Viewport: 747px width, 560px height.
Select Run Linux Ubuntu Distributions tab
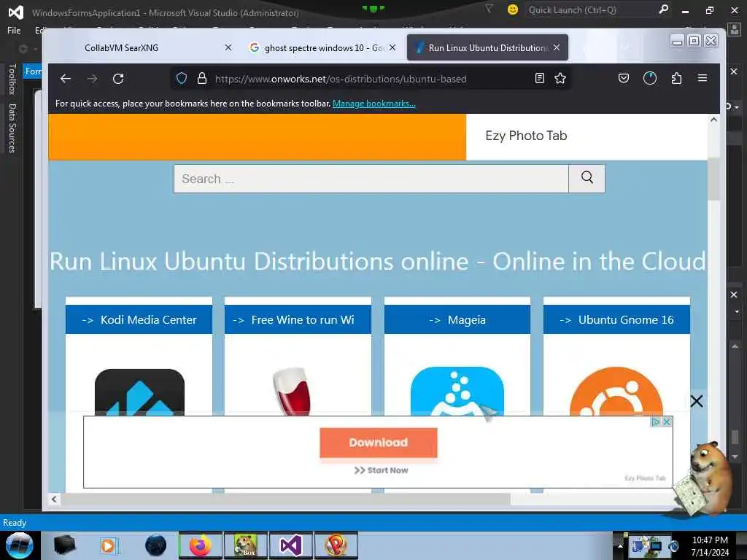[487, 47]
